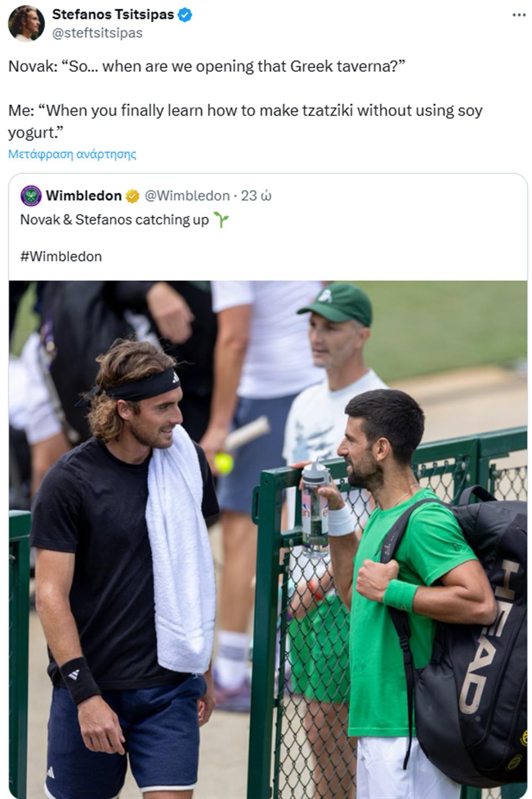The image size is (532, 799).
Task: Open the quoted post's 23 ώ timestamp
Action: tap(256, 196)
